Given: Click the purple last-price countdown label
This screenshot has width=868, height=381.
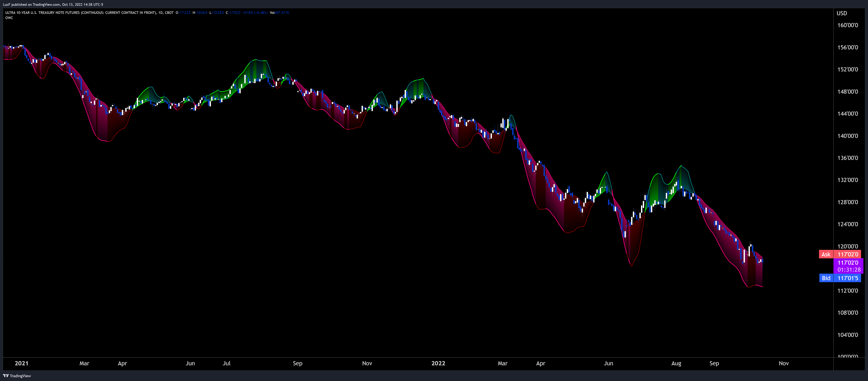Looking at the screenshot, I should (x=848, y=266).
